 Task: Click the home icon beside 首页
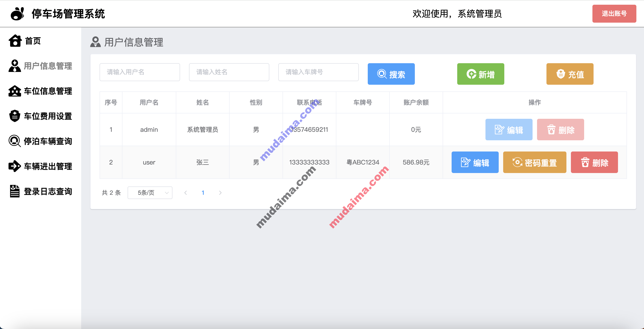coord(15,41)
